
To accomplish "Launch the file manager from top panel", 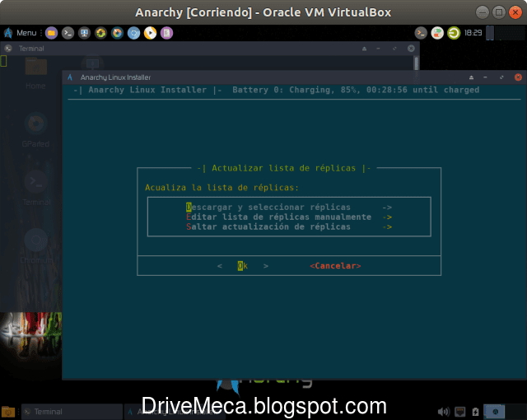I will (51, 33).
